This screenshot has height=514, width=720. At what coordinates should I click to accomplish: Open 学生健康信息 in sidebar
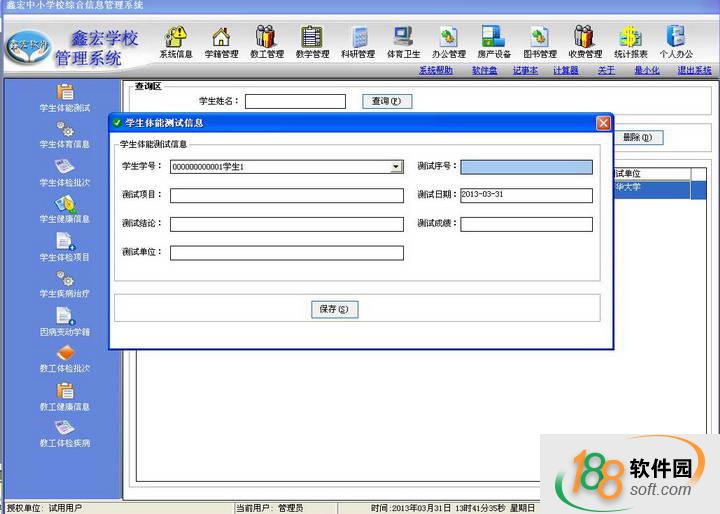(64, 210)
